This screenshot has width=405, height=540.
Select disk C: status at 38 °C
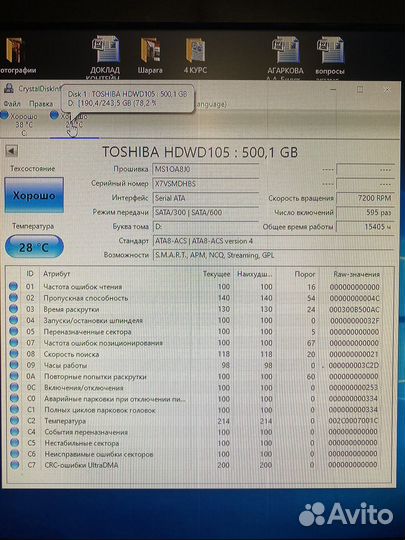pos(20,124)
